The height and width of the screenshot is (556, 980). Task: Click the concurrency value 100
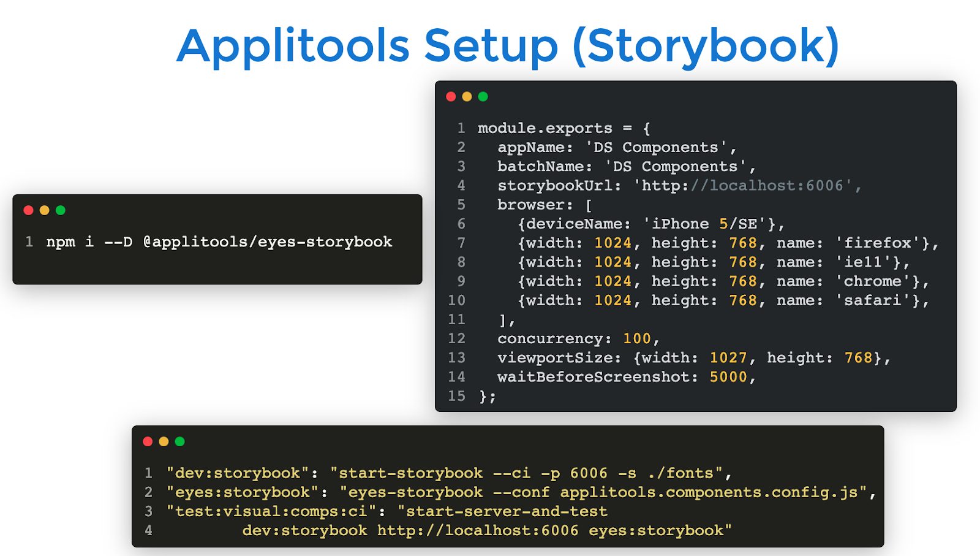(x=636, y=339)
